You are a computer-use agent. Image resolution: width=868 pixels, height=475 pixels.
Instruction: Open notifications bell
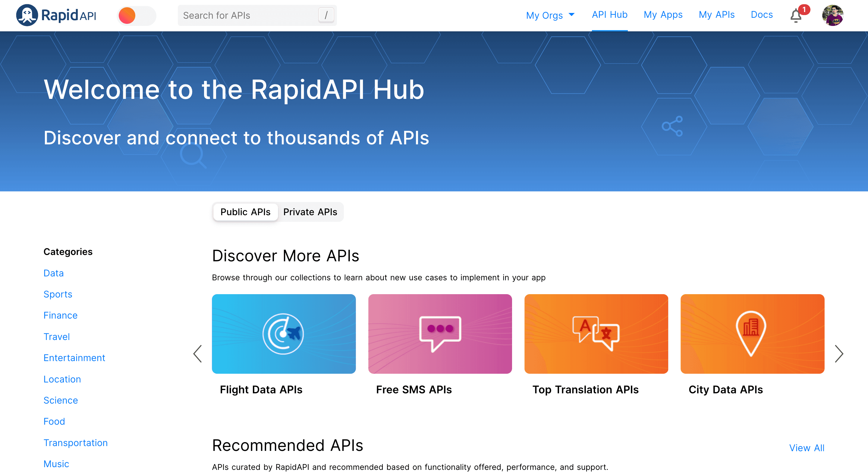click(796, 15)
